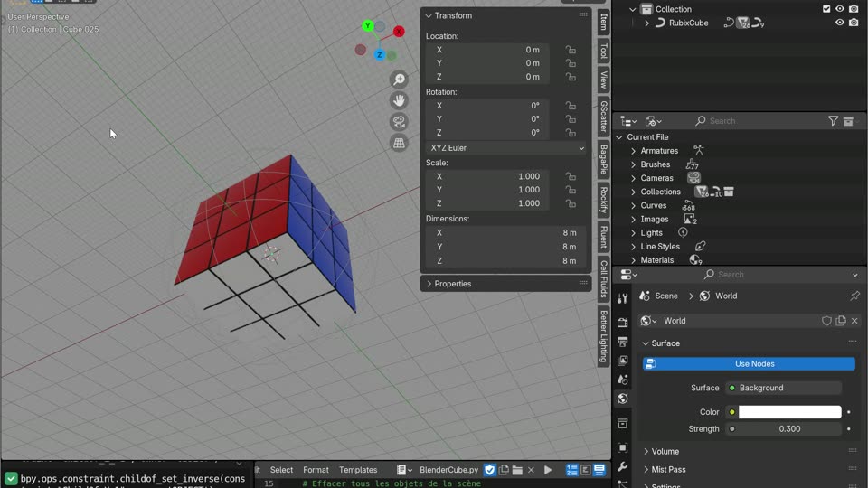Toggle syntax highlighting in text editor
The image size is (868, 488).
tap(599, 470)
